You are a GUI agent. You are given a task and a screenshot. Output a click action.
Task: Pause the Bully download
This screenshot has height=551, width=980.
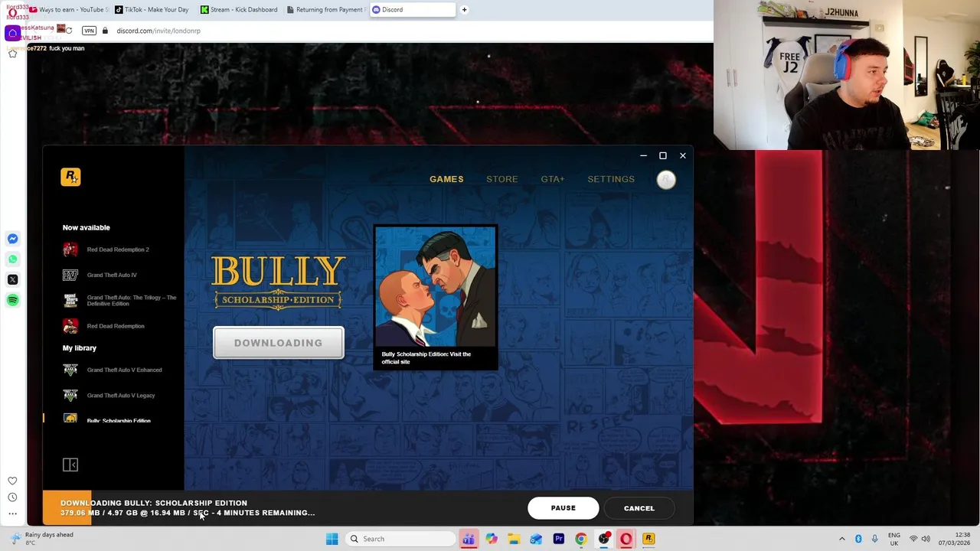563,508
